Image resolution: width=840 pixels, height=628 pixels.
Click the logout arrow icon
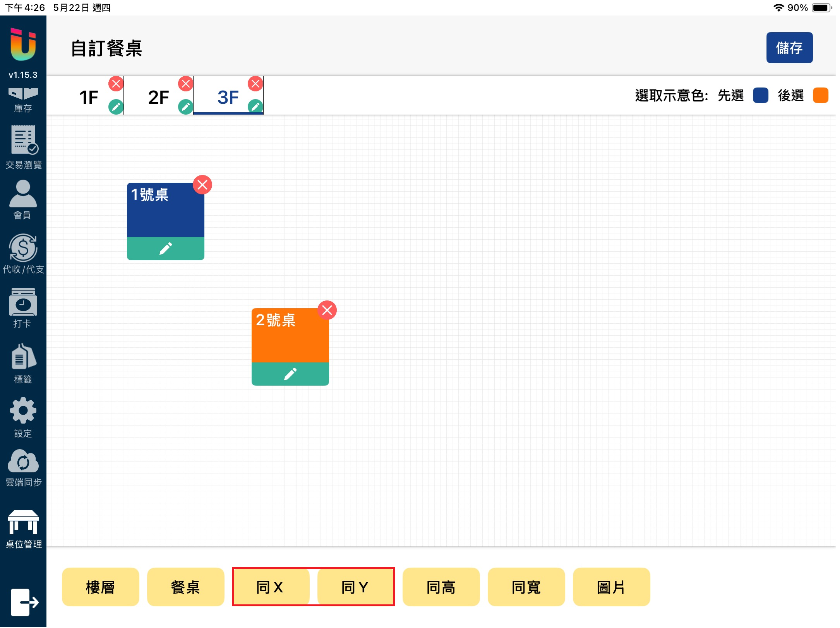(x=24, y=602)
